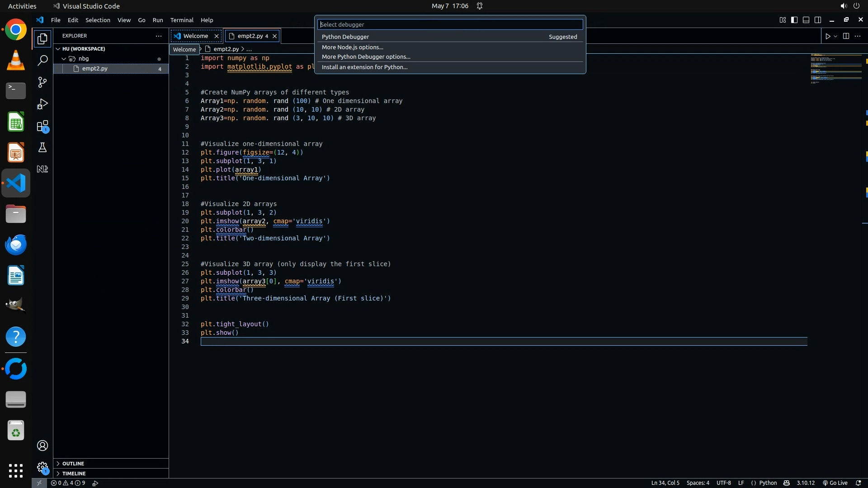Switch to the Welcome tab
This screenshot has width=868, height=488.
coord(195,36)
